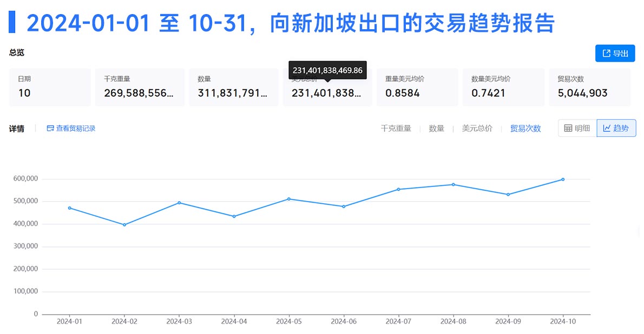Viewport: 644px width, 334px height.
Task: Click the 600,000 y-axis label
Action: click(x=25, y=178)
